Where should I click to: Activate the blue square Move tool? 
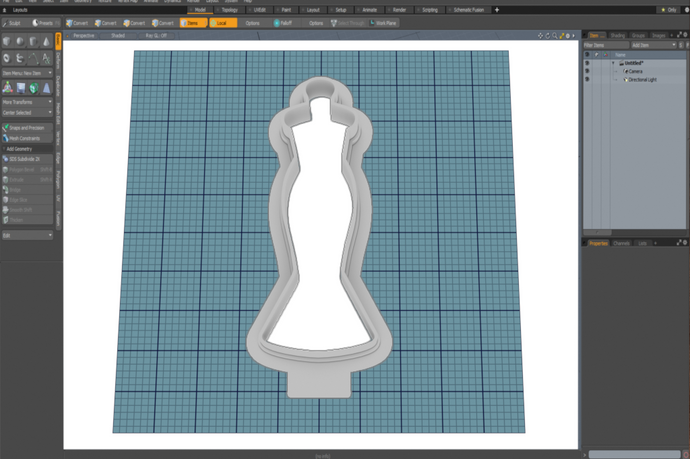click(21, 88)
